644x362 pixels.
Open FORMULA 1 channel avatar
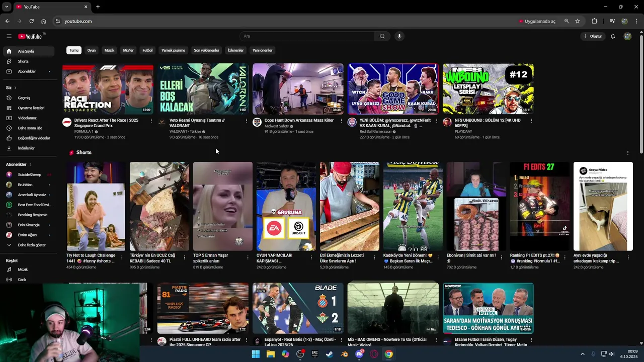[67, 122]
